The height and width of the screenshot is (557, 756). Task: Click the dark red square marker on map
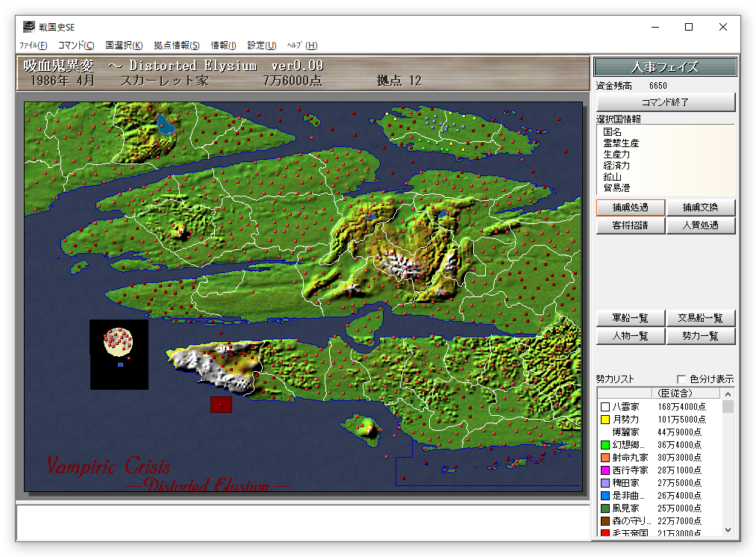(221, 405)
